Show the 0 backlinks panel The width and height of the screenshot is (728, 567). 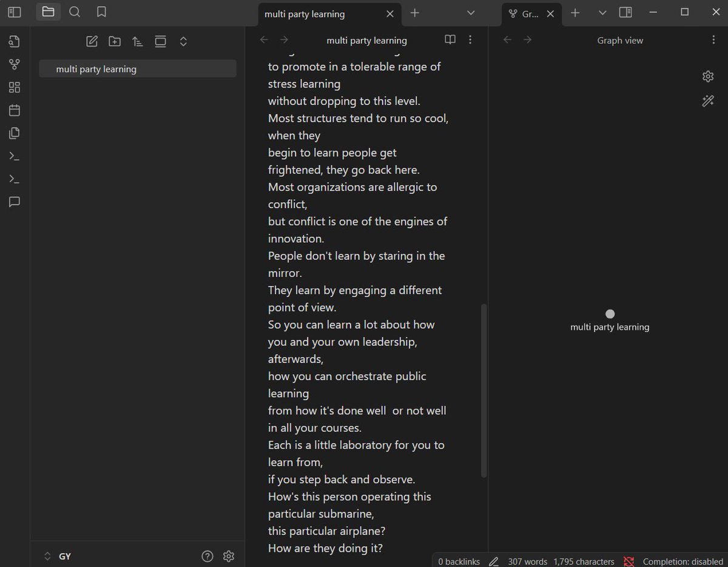(458, 562)
